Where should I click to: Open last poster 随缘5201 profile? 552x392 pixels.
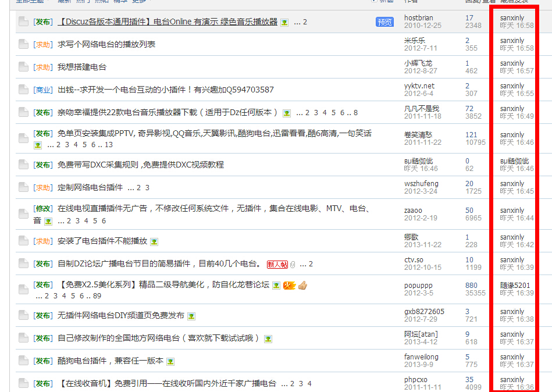515,286
